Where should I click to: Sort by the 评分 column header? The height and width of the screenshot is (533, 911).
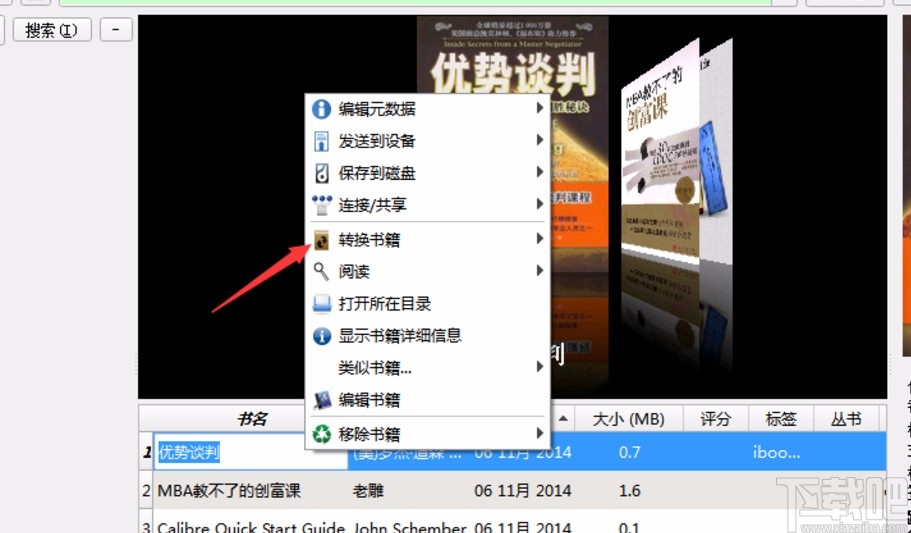(715, 418)
